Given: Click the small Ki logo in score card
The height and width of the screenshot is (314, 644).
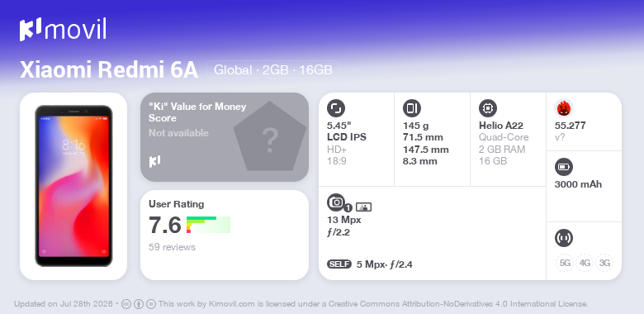Looking at the screenshot, I should tap(154, 161).
